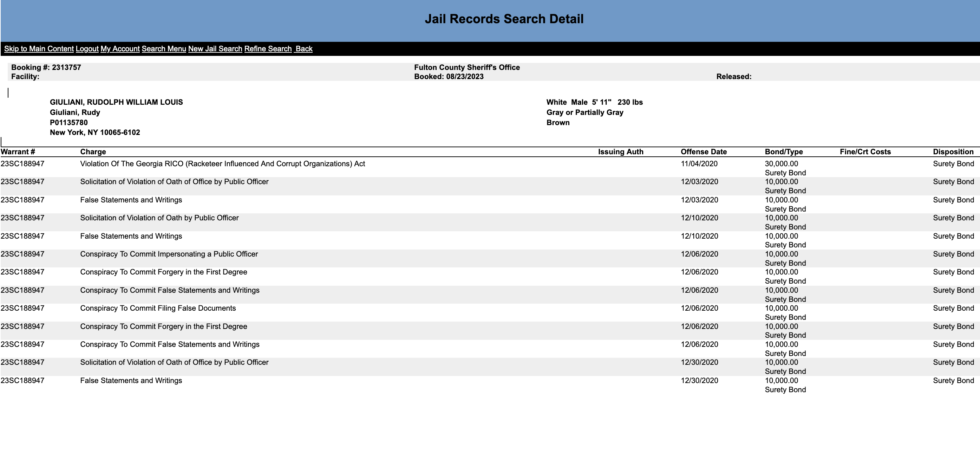Click the Brown eye color text
This screenshot has width=980, height=453.
coord(558,123)
